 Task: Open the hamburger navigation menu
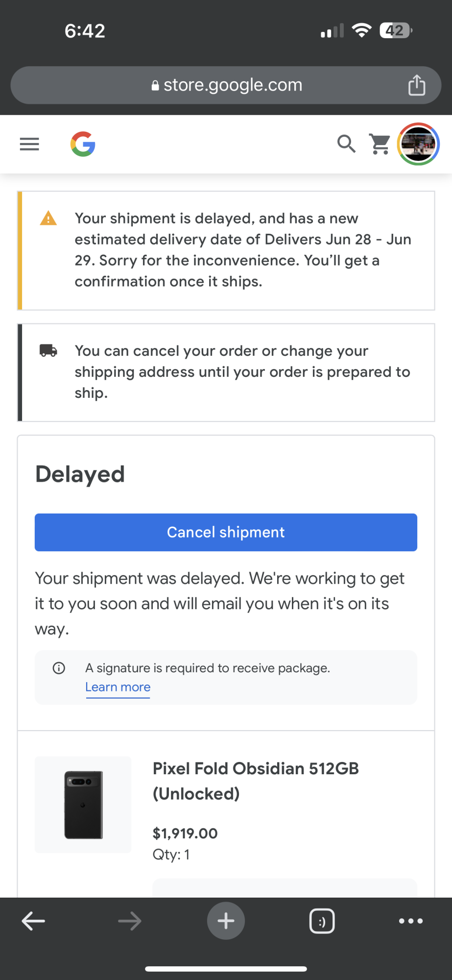[x=29, y=144]
